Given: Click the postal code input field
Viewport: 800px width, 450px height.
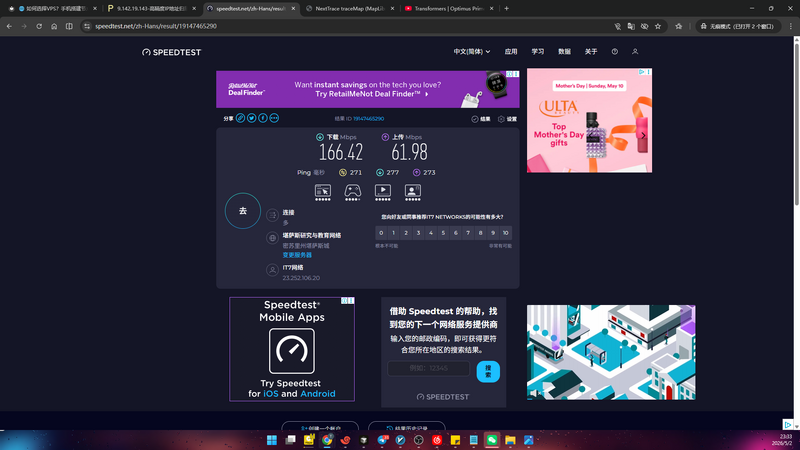Looking at the screenshot, I should (429, 368).
